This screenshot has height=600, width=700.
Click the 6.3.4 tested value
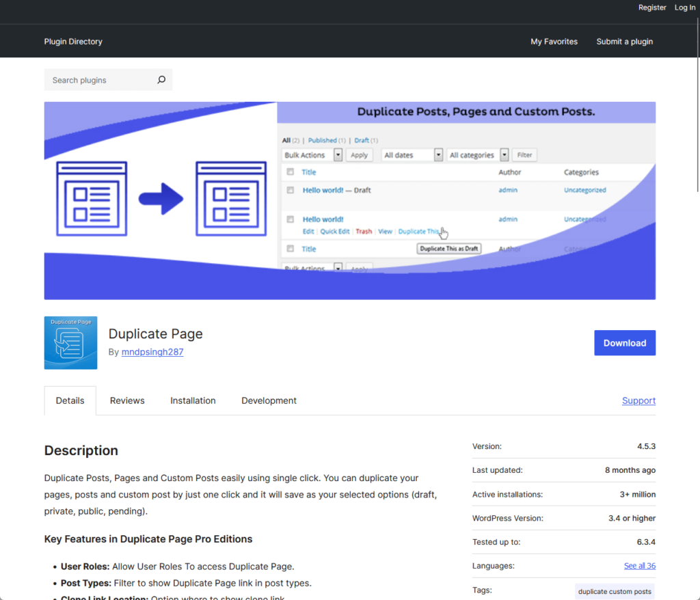[646, 542]
